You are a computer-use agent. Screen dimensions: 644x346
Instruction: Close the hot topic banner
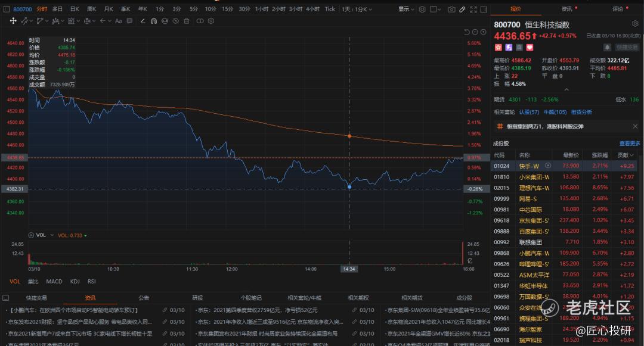pos(635,126)
